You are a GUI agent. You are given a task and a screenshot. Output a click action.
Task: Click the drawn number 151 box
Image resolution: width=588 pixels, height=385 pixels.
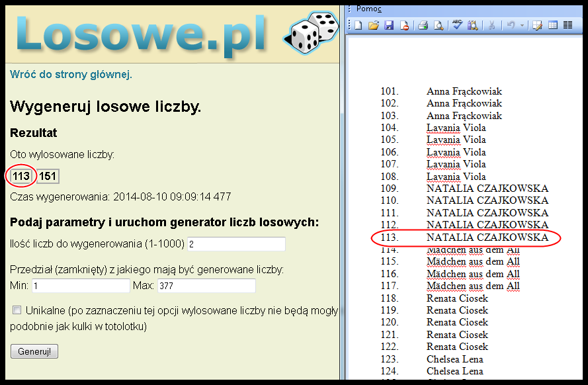(x=48, y=176)
